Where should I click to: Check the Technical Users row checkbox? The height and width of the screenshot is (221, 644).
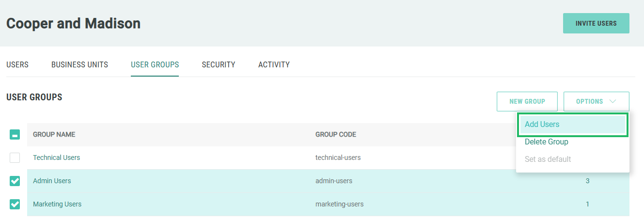pos(15,158)
